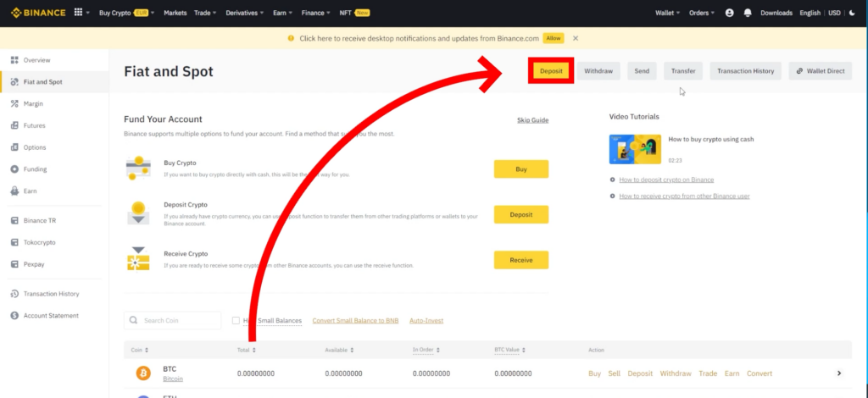Sort table by BTC Value column
This screenshot has width=868, height=398.
tap(509, 350)
